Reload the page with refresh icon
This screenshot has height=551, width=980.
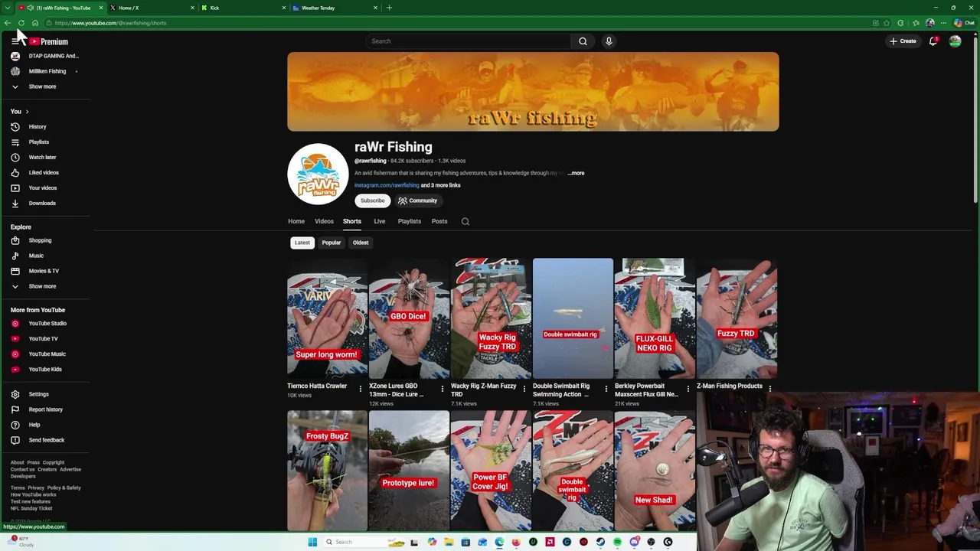(21, 23)
